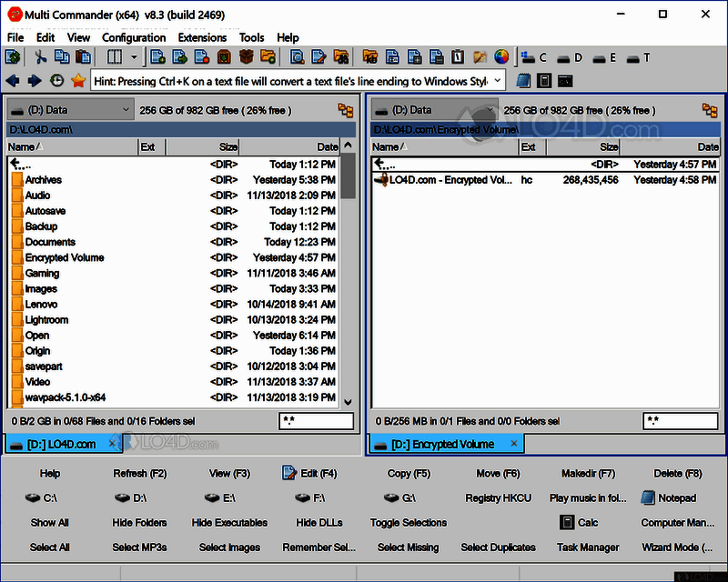Switch to the Encrypted Volume tab
Image resolution: width=728 pixels, height=582 pixels.
(x=442, y=444)
